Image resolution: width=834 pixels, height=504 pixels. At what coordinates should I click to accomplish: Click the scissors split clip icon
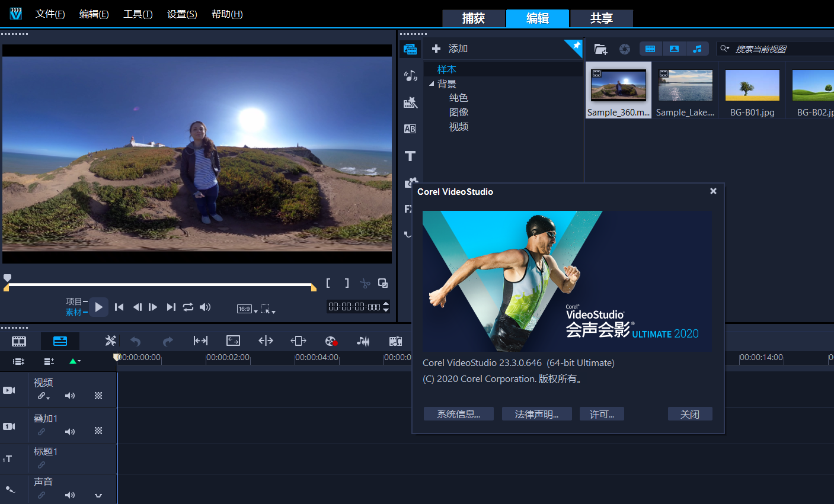[365, 283]
